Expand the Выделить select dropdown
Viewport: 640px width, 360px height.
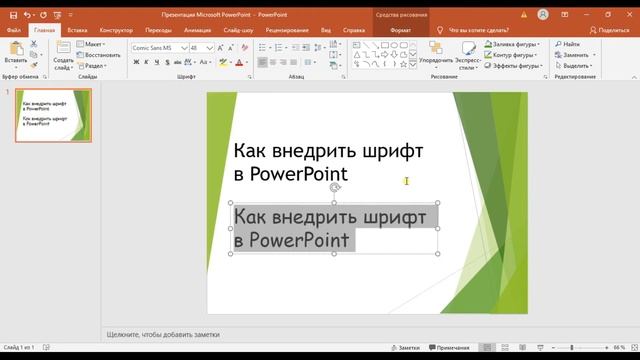pyautogui.click(x=573, y=65)
